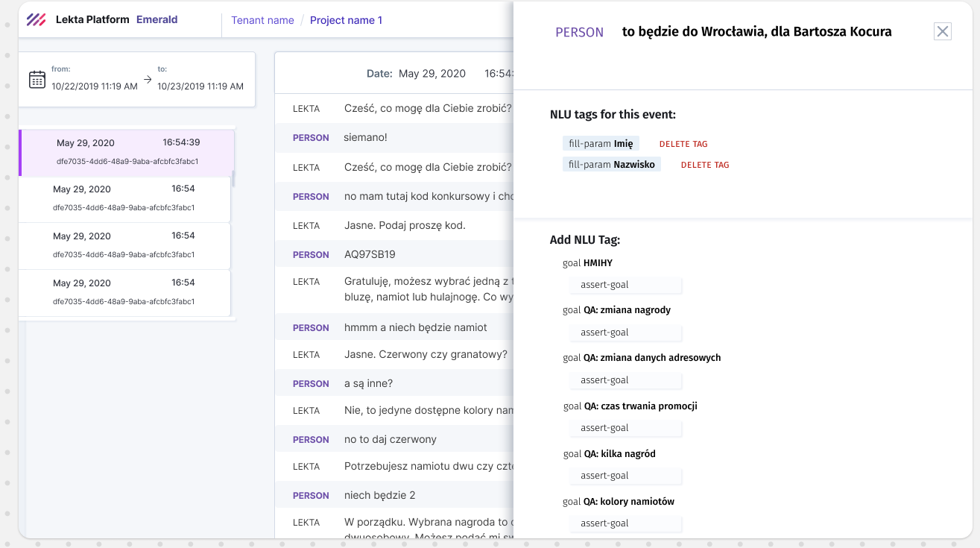Screen dimensions: 980x548
Task: Select the fill-param Imię tag chip
Action: click(x=601, y=143)
